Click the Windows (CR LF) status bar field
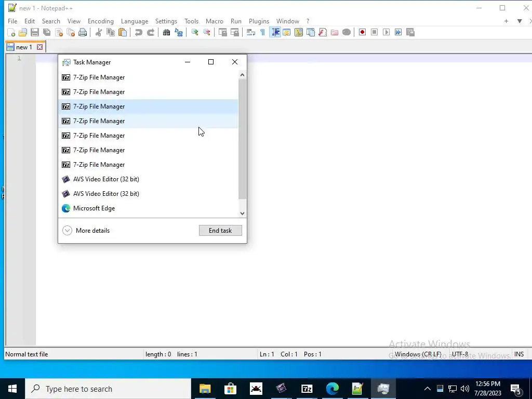The height and width of the screenshot is (399, 532). point(418,354)
